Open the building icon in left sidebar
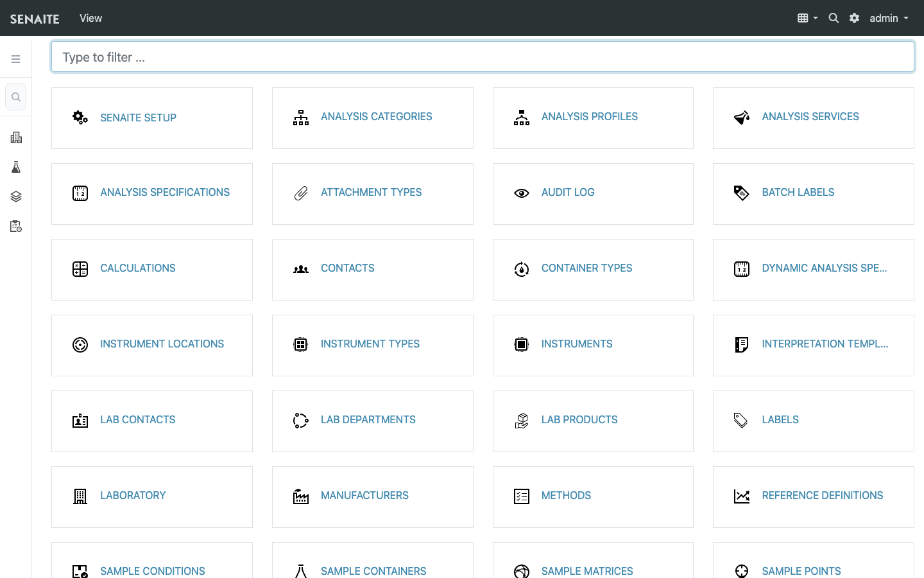 point(16,137)
